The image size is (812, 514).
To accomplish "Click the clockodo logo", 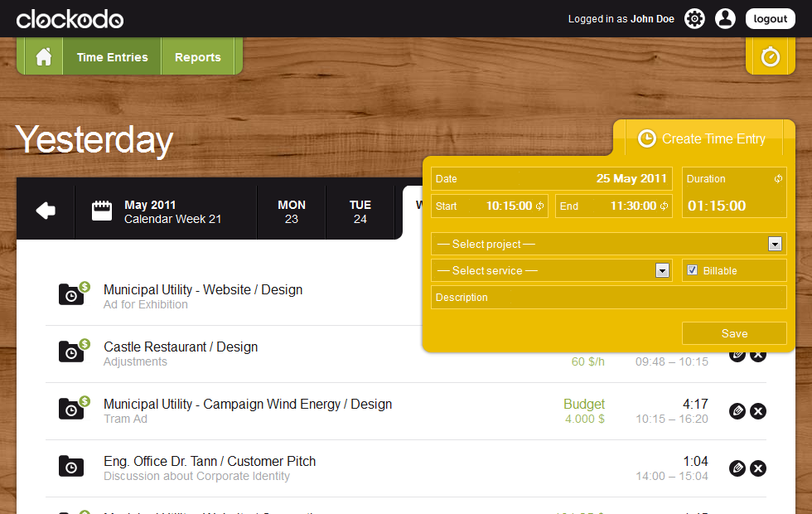I will pos(70,19).
